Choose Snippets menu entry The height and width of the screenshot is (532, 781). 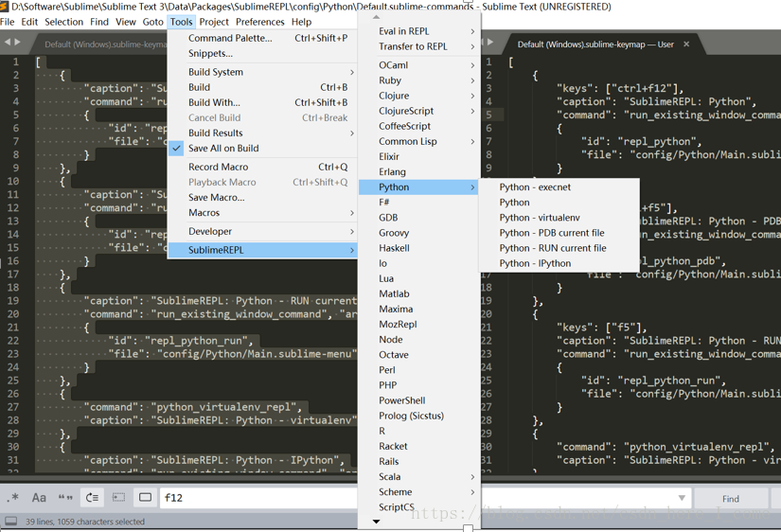coord(263,54)
